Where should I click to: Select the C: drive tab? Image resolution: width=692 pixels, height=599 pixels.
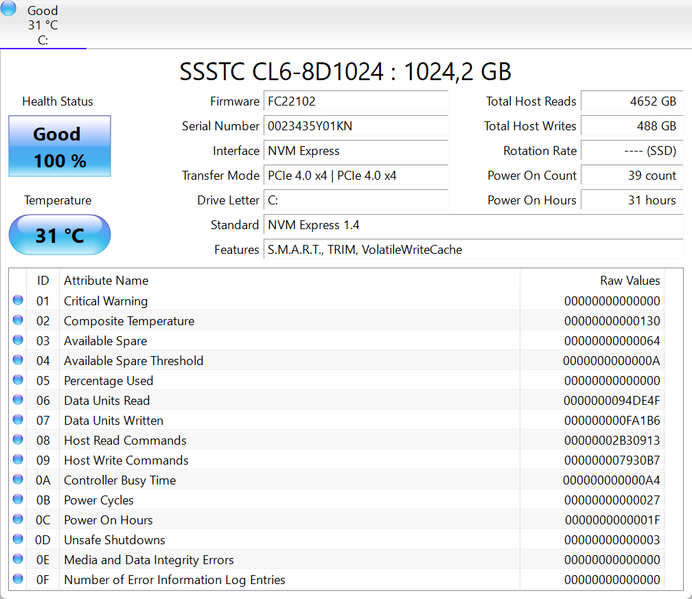pyautogui.click(x=43, y=26)
